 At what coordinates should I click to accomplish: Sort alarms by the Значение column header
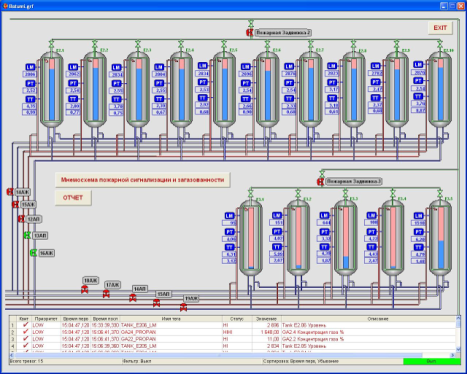(x=267, y=319)
